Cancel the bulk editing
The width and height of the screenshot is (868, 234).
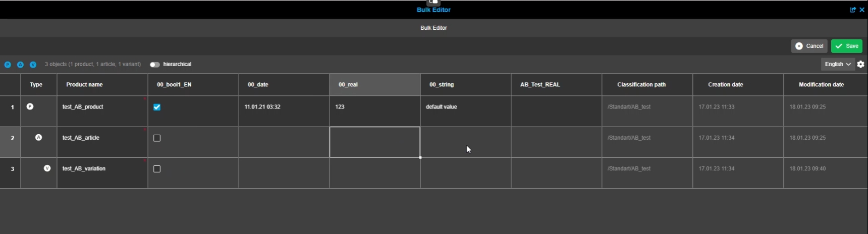pyautogui.click(x=809, y=46)
